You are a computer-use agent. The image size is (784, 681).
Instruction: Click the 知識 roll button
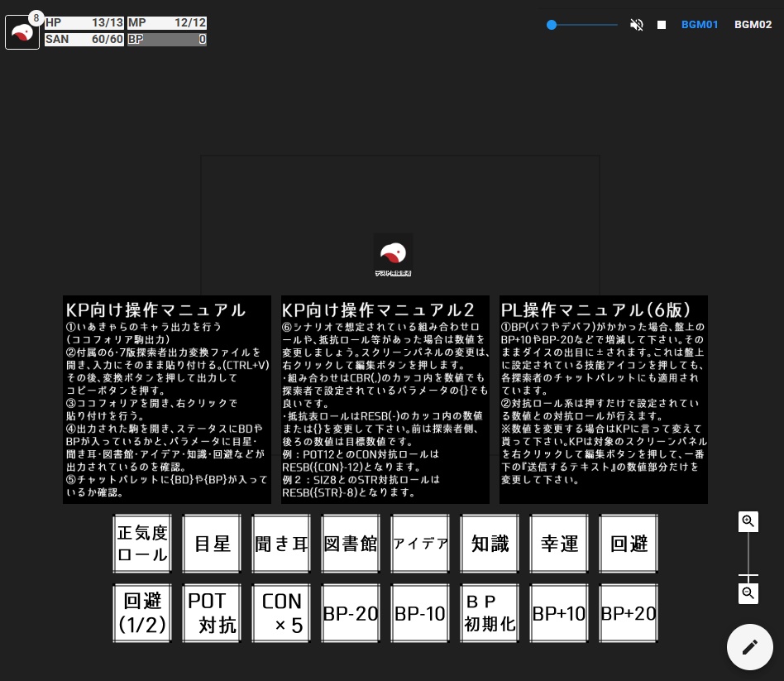(490, 544)
